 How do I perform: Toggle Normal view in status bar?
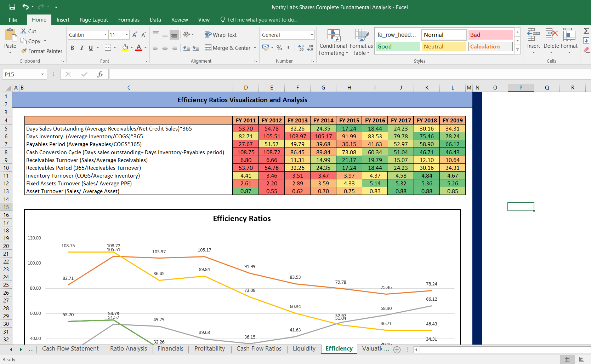tap(567, 359)
